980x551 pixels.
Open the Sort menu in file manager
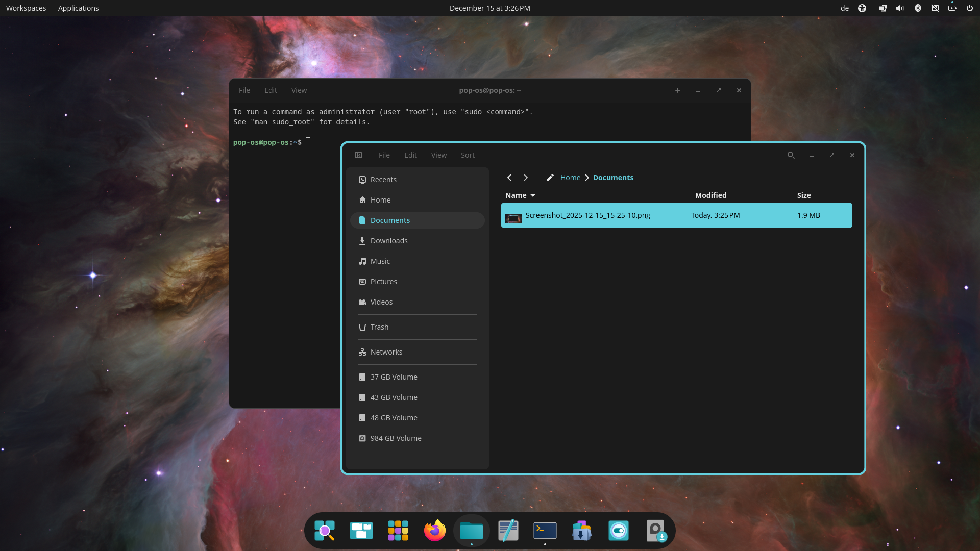468,155
